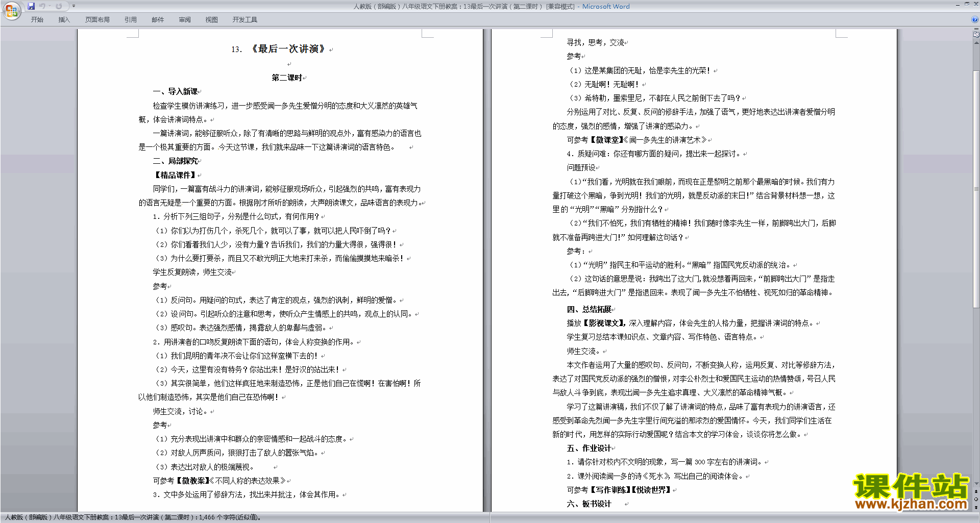Customize the Quick Access Toolbar dropdown
The image size is (980, 523).
(73, 6)
